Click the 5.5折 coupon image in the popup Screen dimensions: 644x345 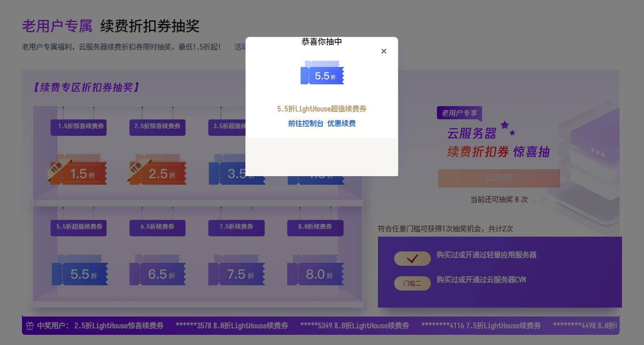(x=322, y=73)
